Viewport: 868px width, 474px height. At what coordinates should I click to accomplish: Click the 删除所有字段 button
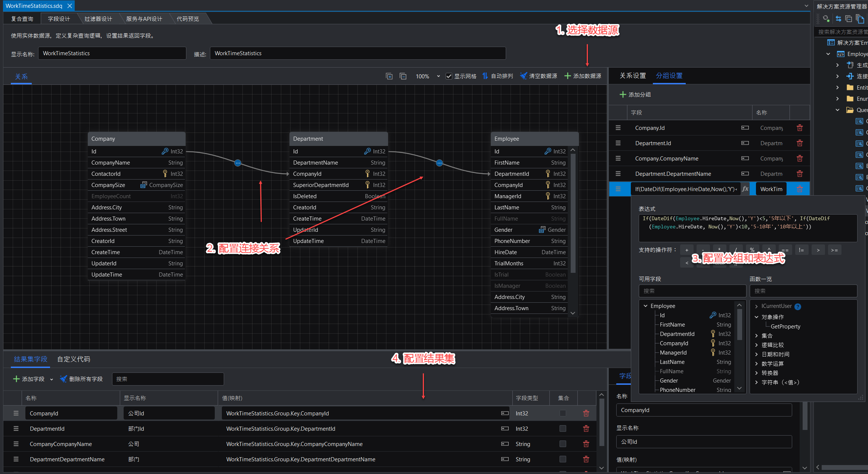pos(81,379)
